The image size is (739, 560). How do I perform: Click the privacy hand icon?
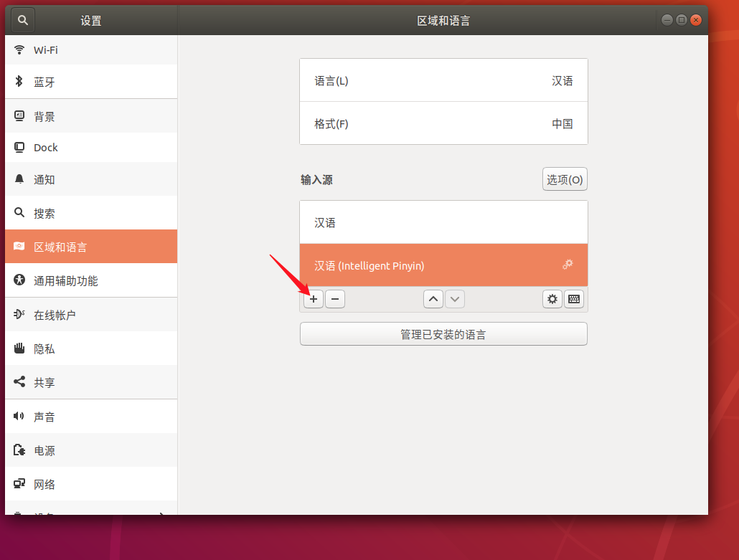pos(19,348)
